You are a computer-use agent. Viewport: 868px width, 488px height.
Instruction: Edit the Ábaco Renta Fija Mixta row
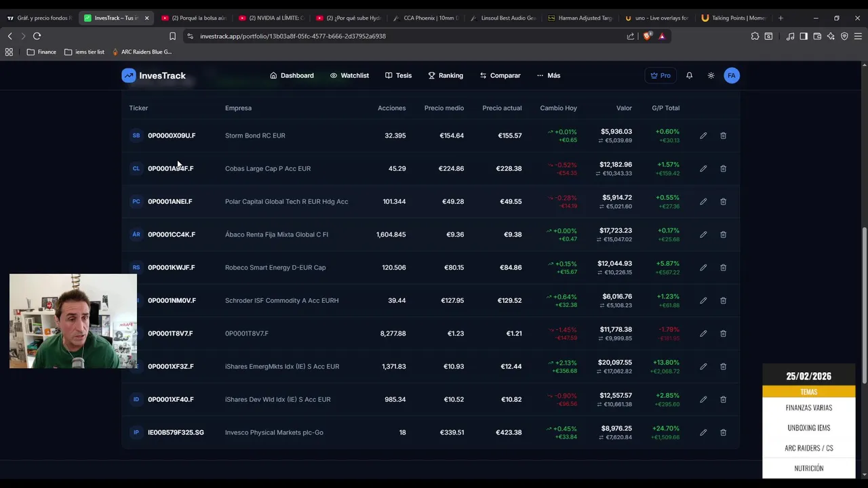pyautogui.click(x=703, y=235)
